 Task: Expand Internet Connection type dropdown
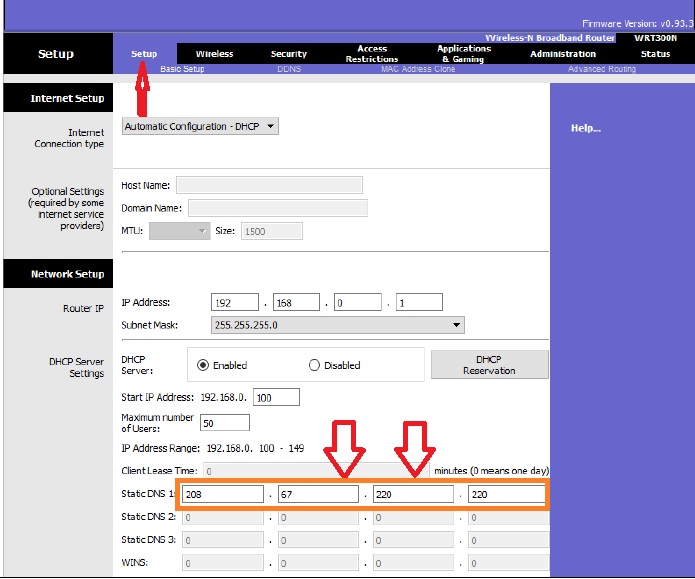click(x=200, y=127)
